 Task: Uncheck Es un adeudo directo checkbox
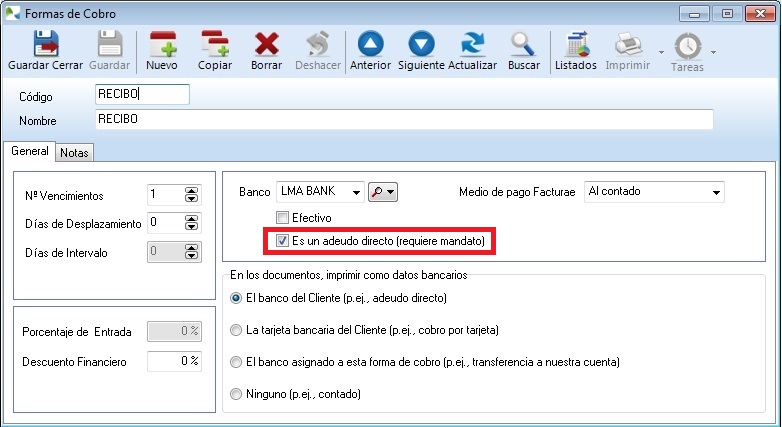point(282,241)
